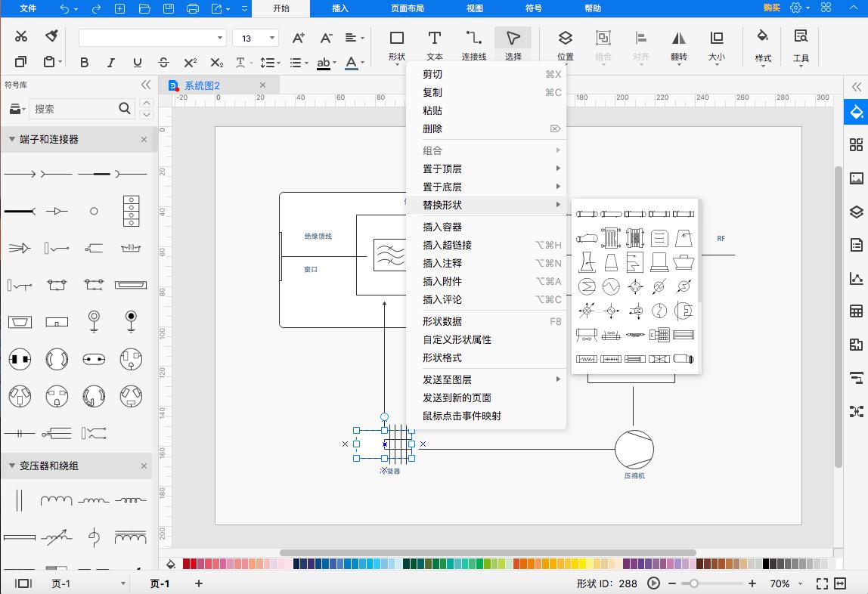The height and width of the screenshot is (594, 868).
Task: Open the 样式 paint bucket style icon
Action: coord(762,43)
